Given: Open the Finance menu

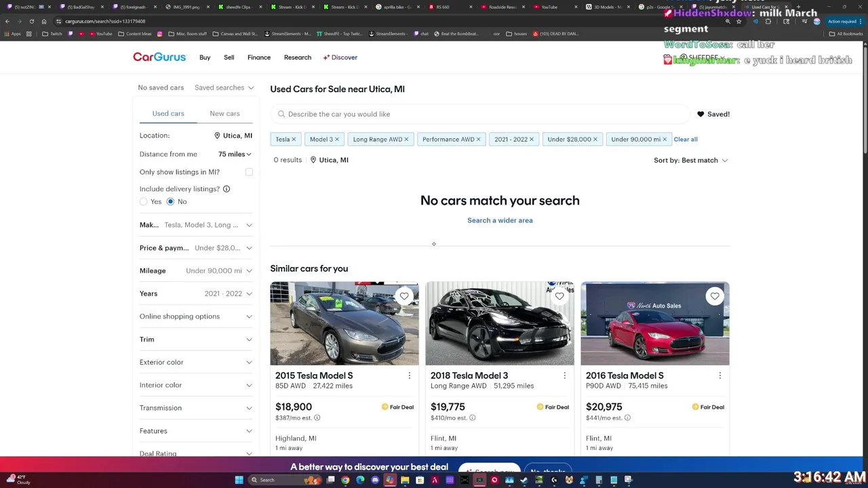Looking at the screenshot, I should 259,58.
